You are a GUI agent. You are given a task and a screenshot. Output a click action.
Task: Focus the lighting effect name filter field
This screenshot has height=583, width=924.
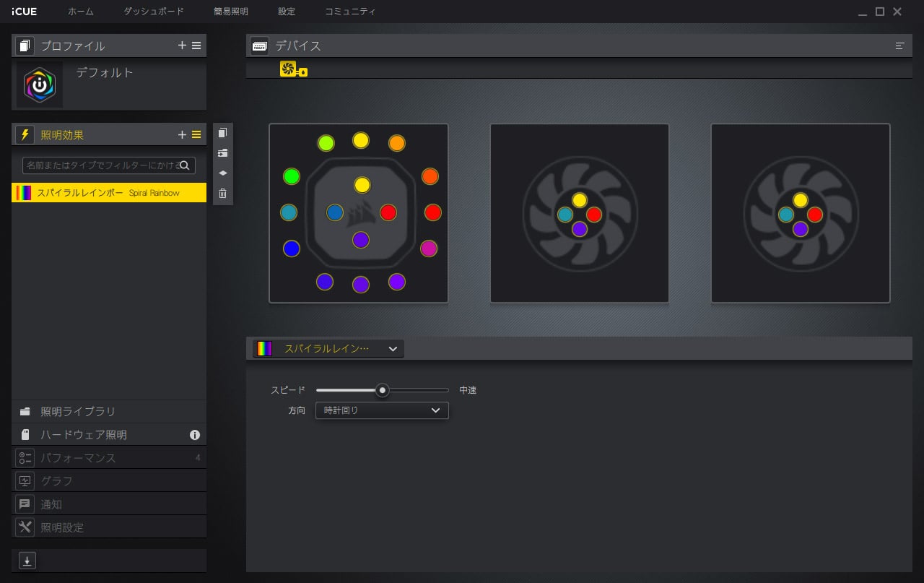click(109, 165)
